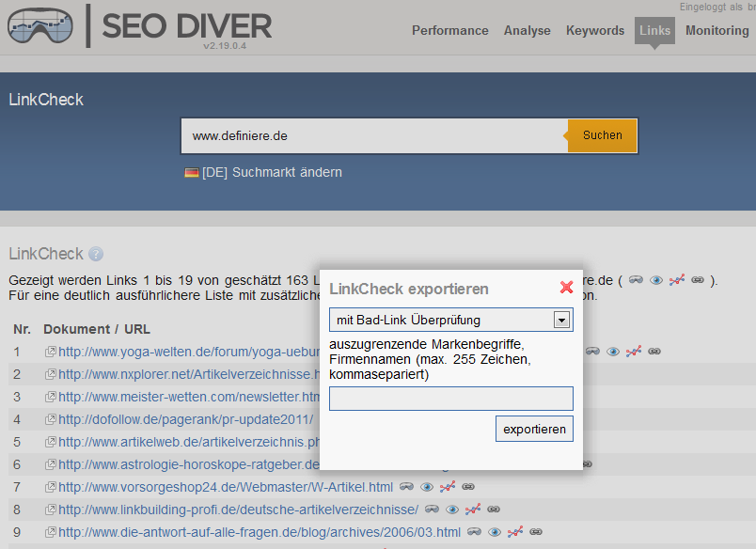Click eye icon on linkbuilding-profi row

[452, 510]
